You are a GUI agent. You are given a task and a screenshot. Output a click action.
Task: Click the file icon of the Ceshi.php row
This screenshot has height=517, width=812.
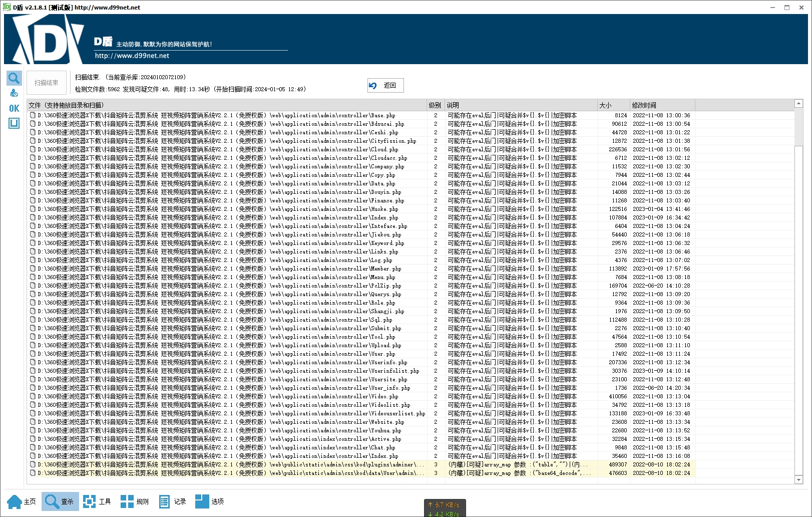pyautogui.click(x=33, y=132)
